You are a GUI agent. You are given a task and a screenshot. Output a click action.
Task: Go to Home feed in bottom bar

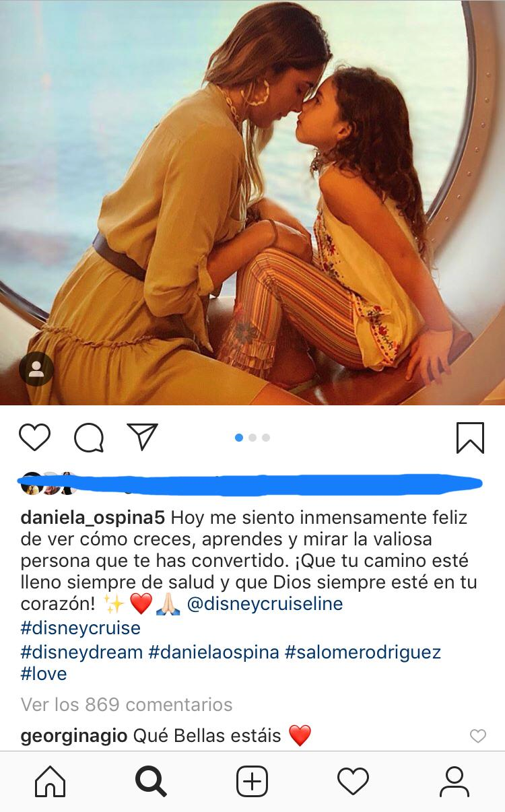click(x=50, y=782)
